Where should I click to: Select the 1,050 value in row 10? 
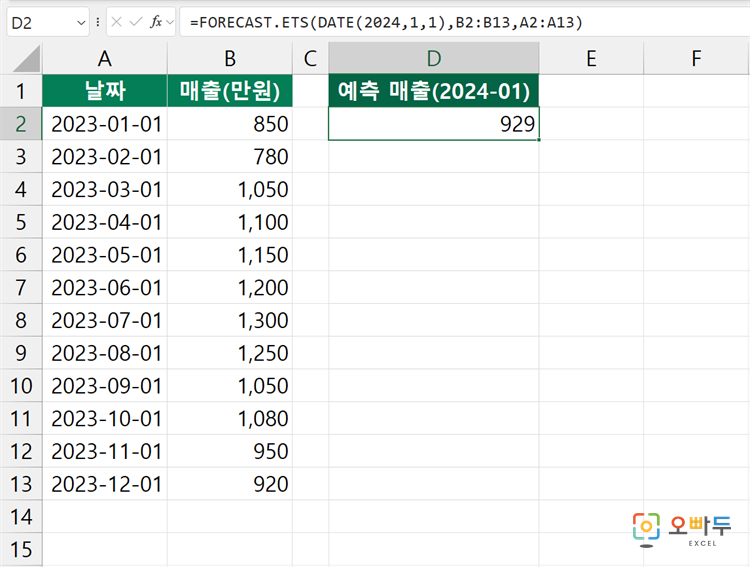(x=230, y=386)
